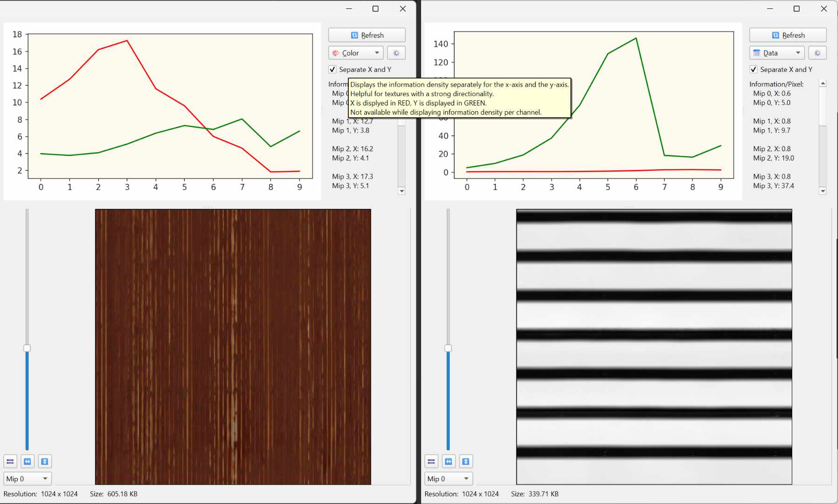Click the left window's vertical slider handle
The width and height of the screenshot is (838, 504).
pos(27,348)
